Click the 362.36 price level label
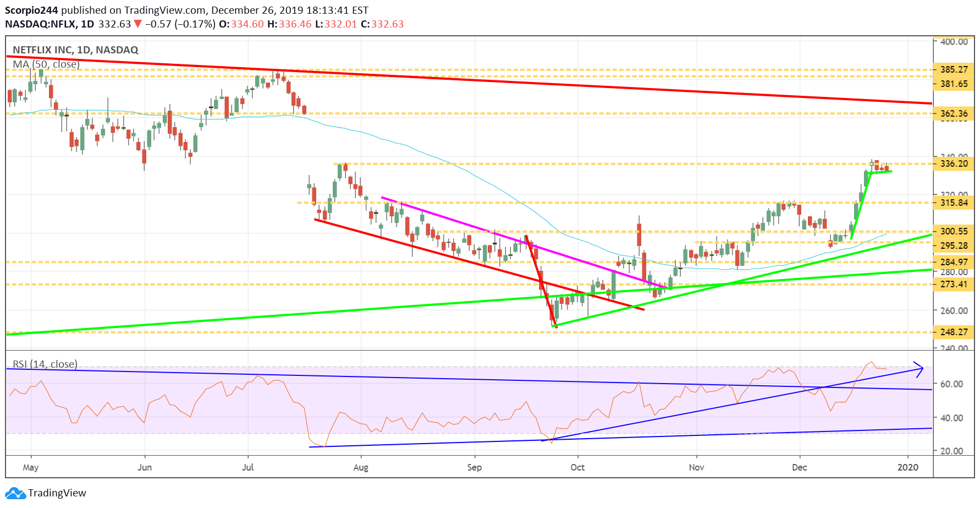The width and height of the screenshot is (980, 508). pyautogui.click(x=954, y=113)
